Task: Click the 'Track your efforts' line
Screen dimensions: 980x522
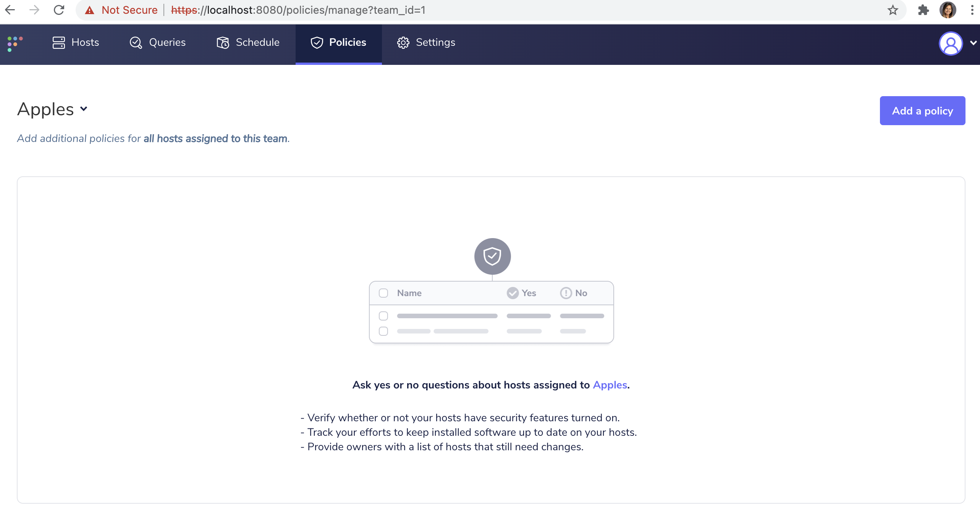Action: point(469,432)
